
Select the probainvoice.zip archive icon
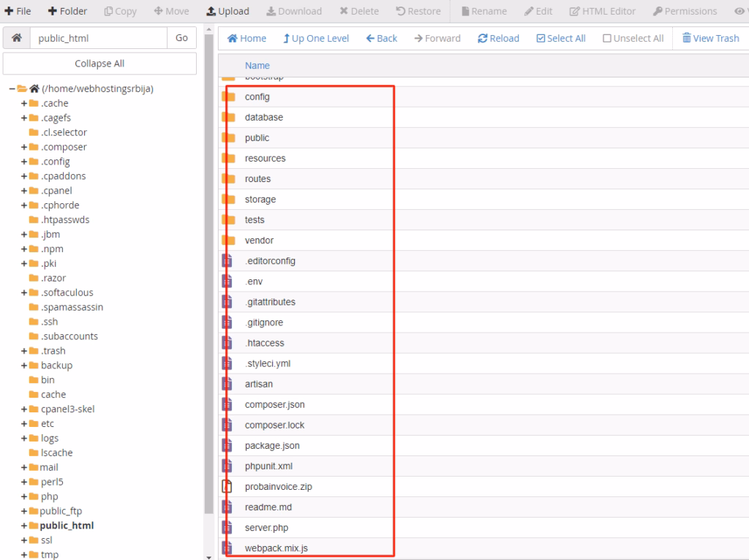click(227, 487)
